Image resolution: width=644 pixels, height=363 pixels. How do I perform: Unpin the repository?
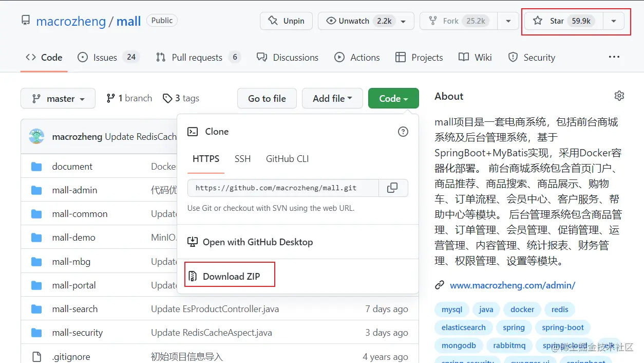286,21
